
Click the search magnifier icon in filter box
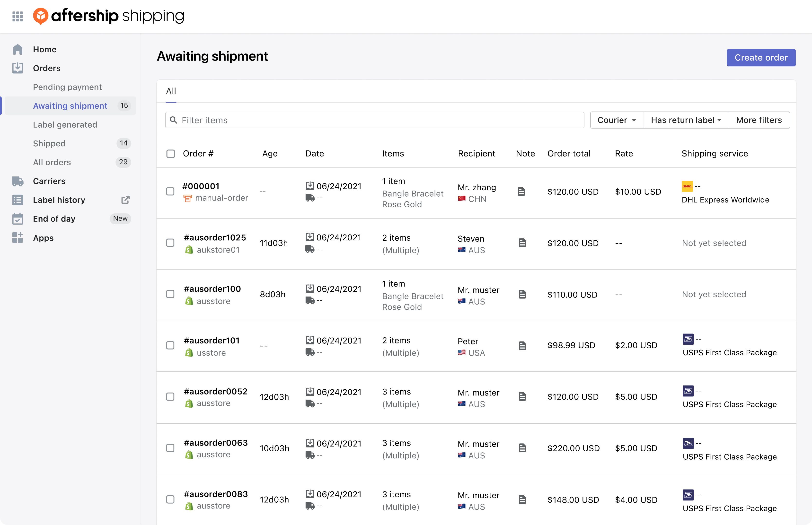[x=174, y=120]
